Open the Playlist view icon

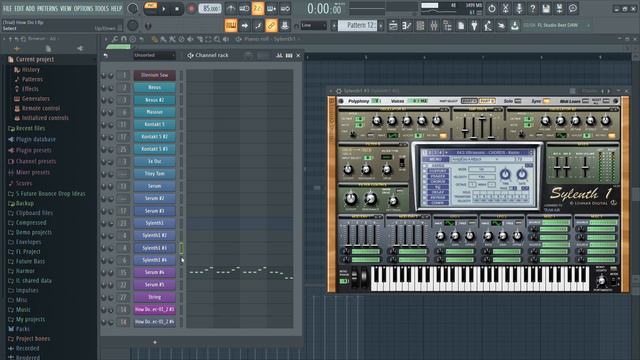coord(393,26)
